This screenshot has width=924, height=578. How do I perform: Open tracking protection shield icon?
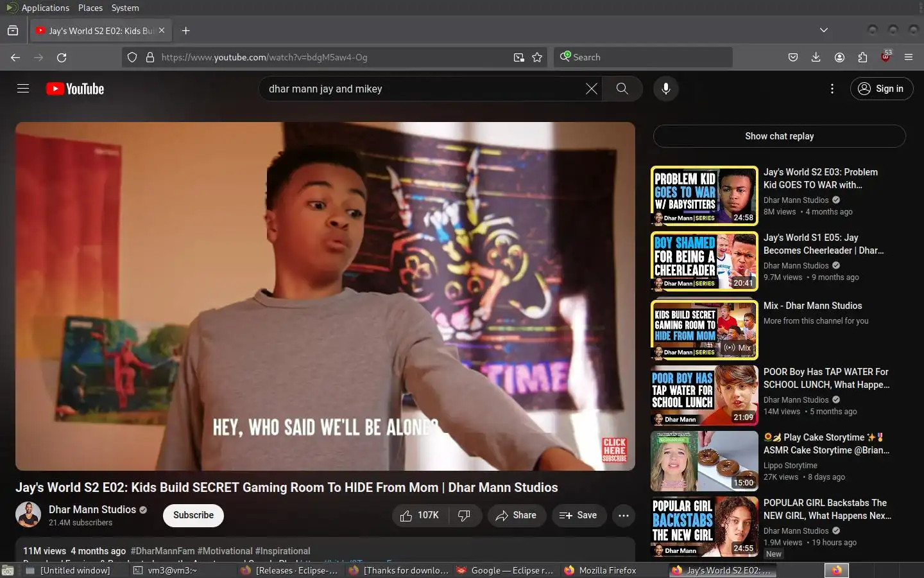(x=132, y=57)
